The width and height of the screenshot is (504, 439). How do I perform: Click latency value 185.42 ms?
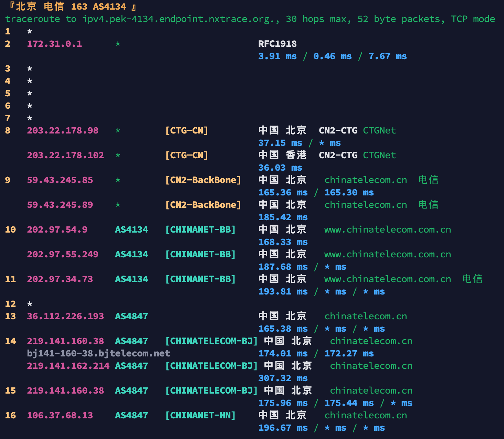click(x=283, y=217)
